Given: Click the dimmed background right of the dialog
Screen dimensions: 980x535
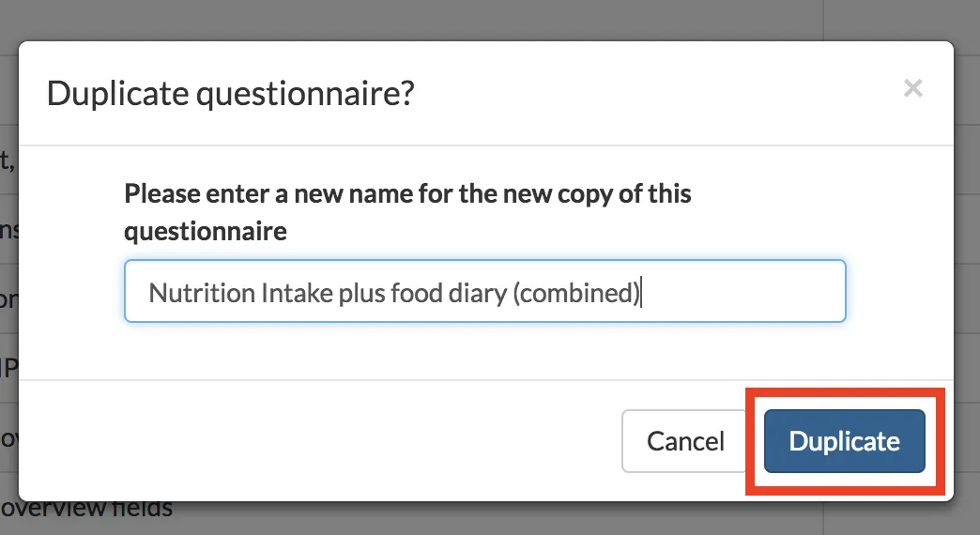Looking at the screenshot, I should 968,282.
